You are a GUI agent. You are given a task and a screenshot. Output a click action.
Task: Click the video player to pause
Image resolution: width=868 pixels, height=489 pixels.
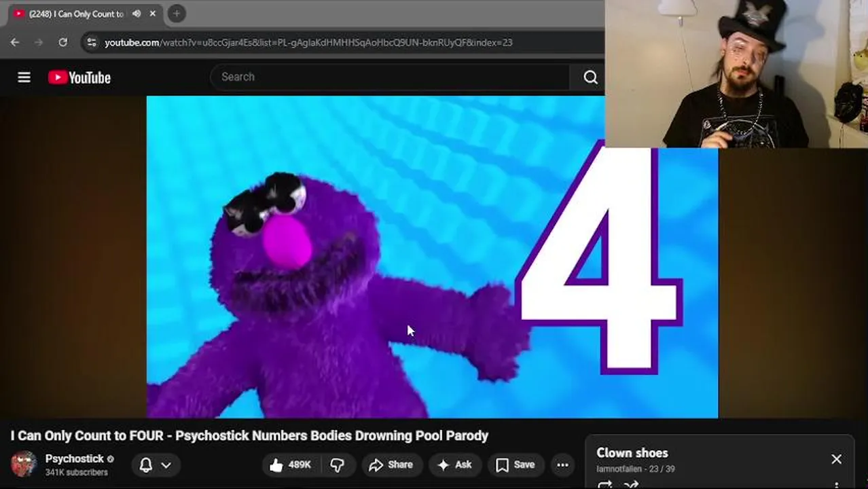click(x=432, y=257)
